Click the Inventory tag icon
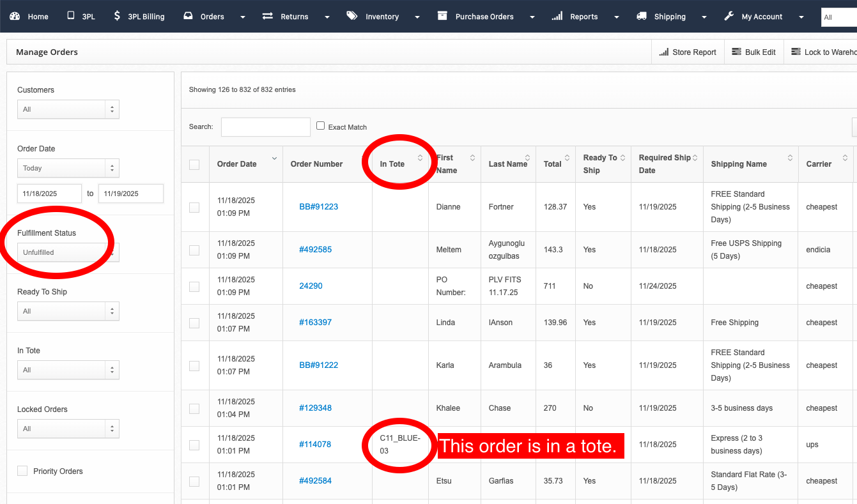Screen dimensions: 857x504 (352, 16)
